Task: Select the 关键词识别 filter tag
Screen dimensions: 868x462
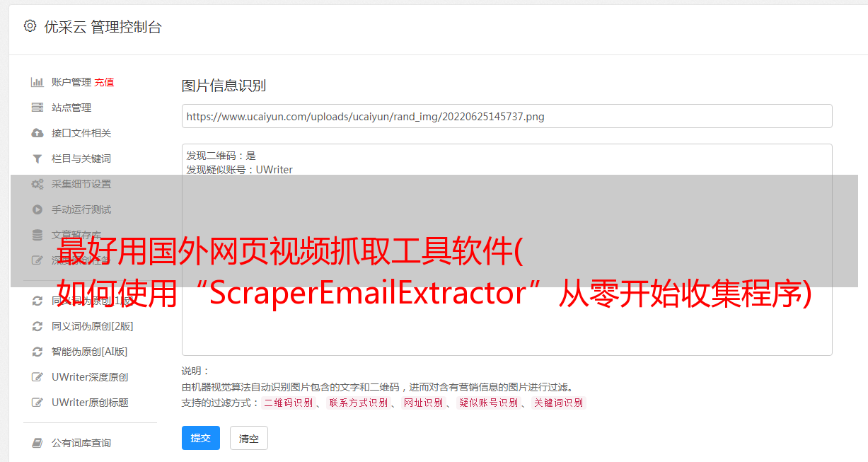Action: tap(559, 403)
